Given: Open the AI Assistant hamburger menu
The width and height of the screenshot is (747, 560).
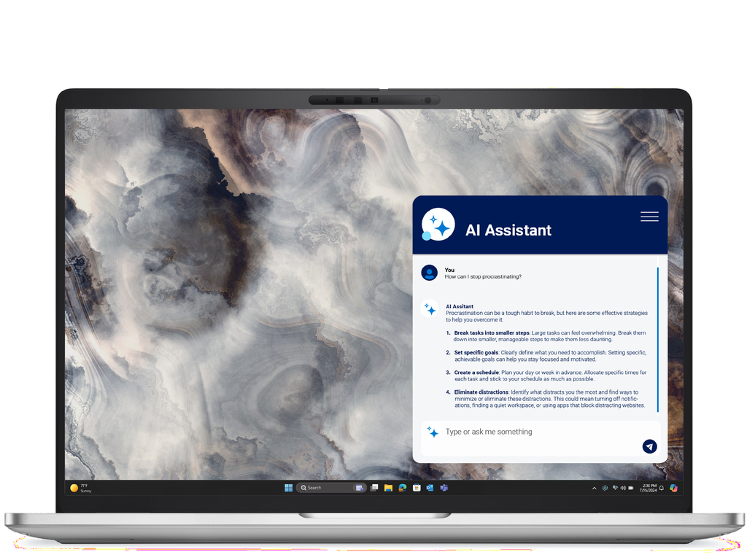Looking at the screenshot, I should 649,217.
